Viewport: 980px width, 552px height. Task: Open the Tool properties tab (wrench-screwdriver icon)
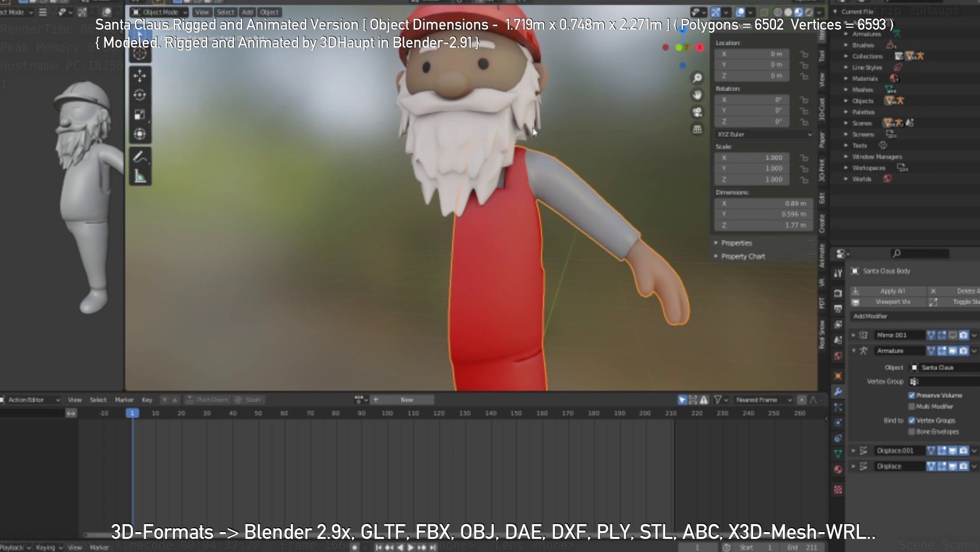click(838, 274)
